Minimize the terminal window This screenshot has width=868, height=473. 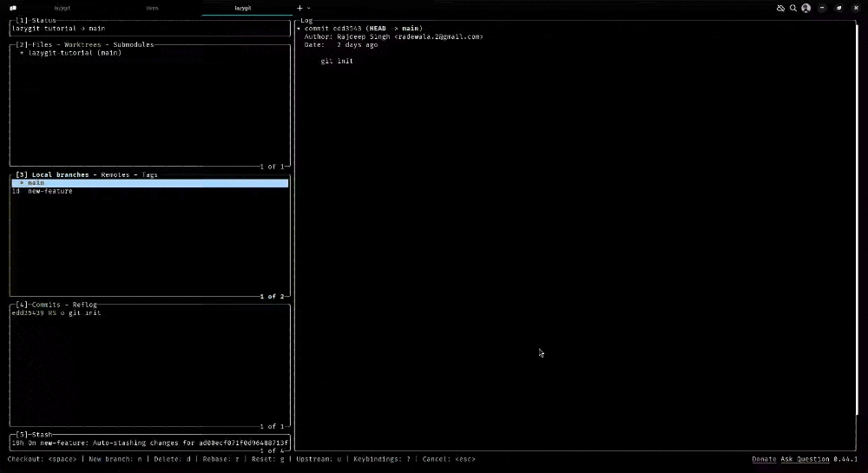coord(822,9)
